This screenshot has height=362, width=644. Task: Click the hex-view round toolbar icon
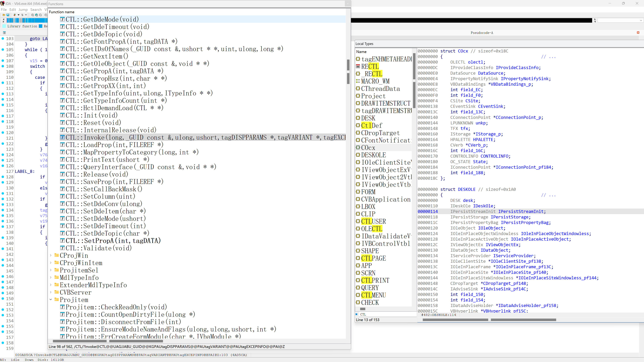(33, 15)
